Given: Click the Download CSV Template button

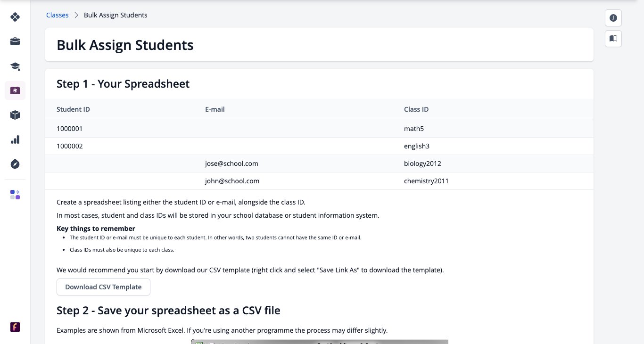Looking at the screenshot, I should (103, 287).
